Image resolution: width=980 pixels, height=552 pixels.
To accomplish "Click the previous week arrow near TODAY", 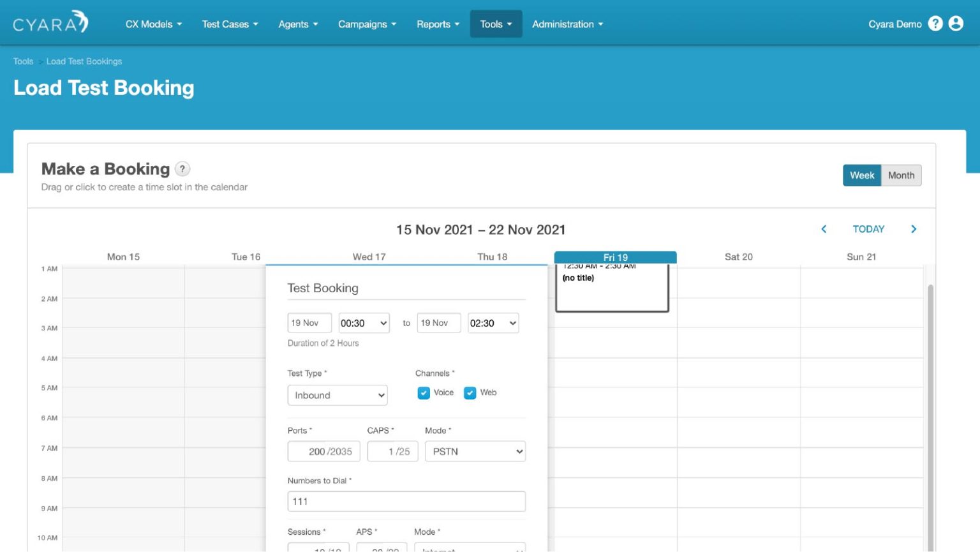I will click(x=824, y=229).
